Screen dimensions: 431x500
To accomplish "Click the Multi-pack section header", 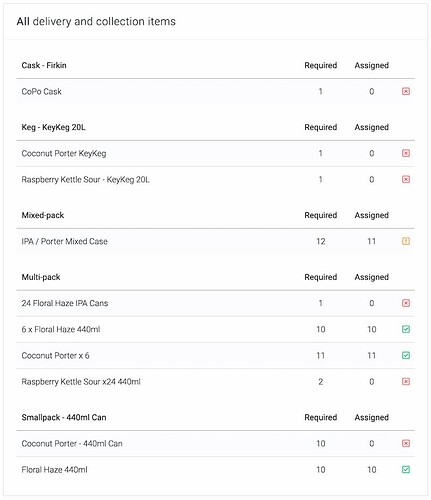I will (41, 277).
